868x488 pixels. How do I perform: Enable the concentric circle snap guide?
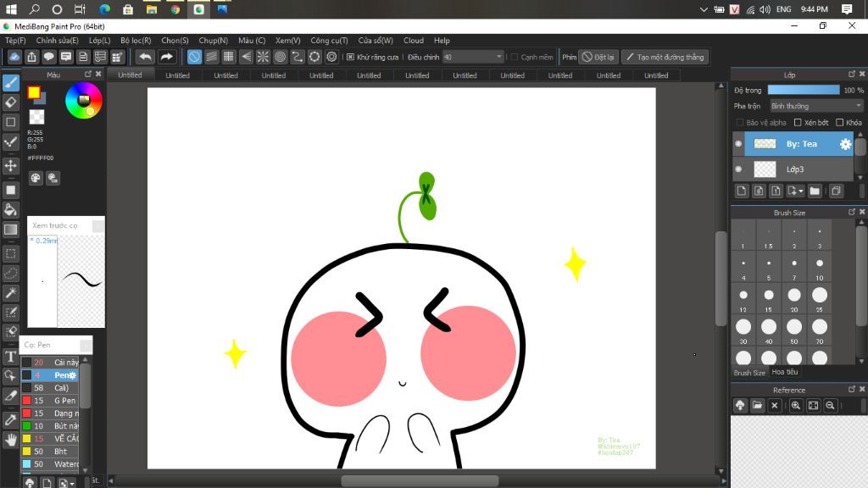[280, 57]
